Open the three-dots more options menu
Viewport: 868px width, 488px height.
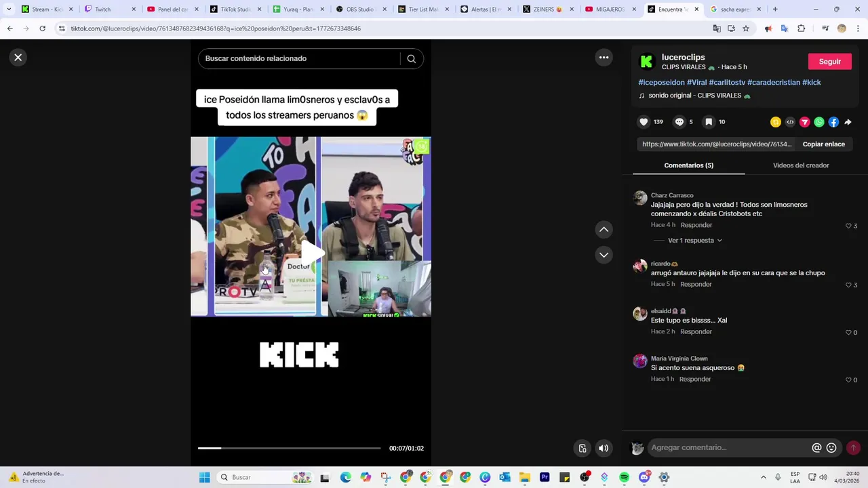pos(604,58)
